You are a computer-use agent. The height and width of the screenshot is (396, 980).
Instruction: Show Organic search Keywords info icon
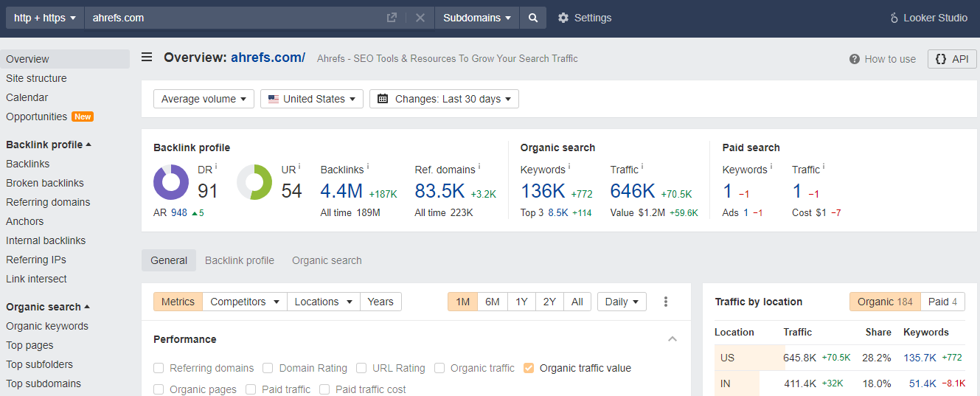pos(569,167)
